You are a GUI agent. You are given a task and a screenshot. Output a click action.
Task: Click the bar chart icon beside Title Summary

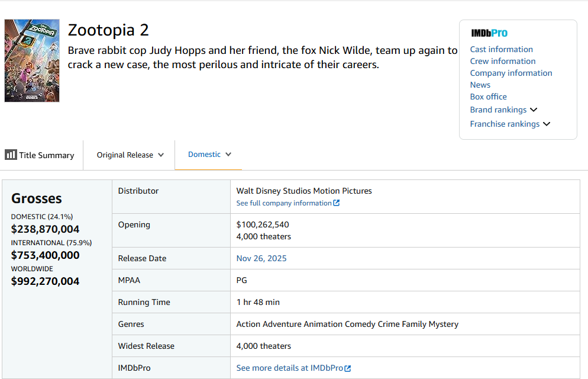click(x=11, y=155)
